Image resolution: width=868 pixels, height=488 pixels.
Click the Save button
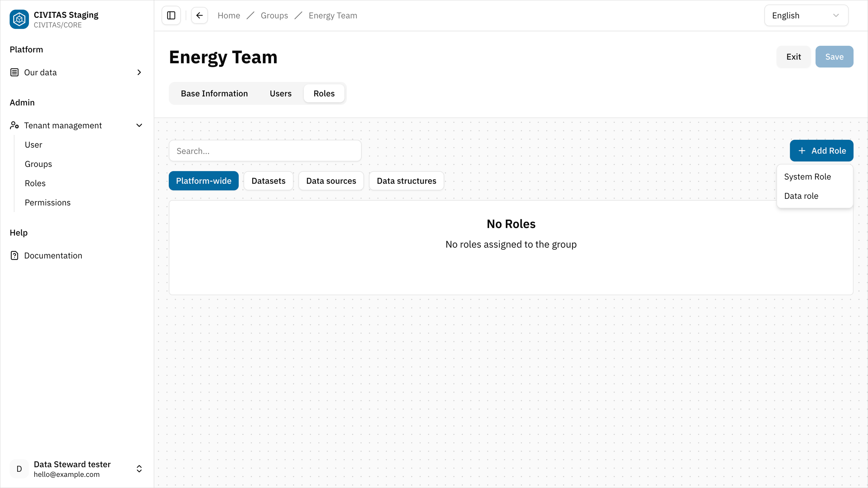834,57
